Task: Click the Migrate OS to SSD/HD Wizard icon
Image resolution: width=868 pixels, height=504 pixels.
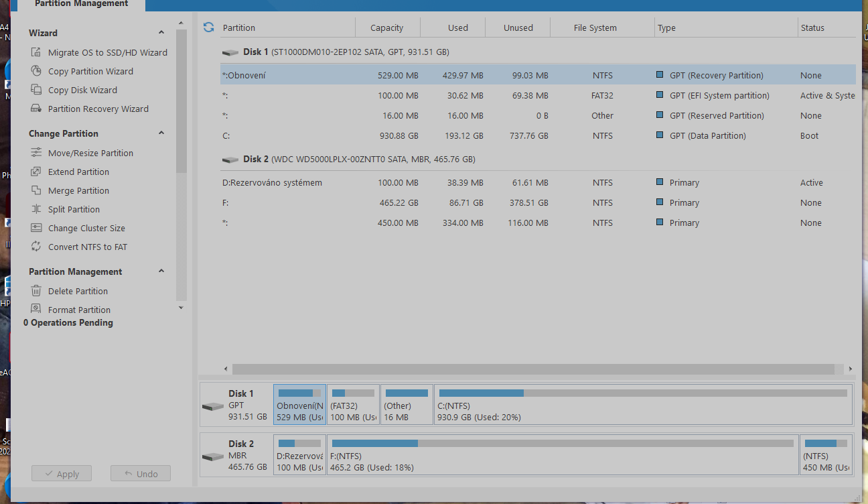Action: click(36, 52)
